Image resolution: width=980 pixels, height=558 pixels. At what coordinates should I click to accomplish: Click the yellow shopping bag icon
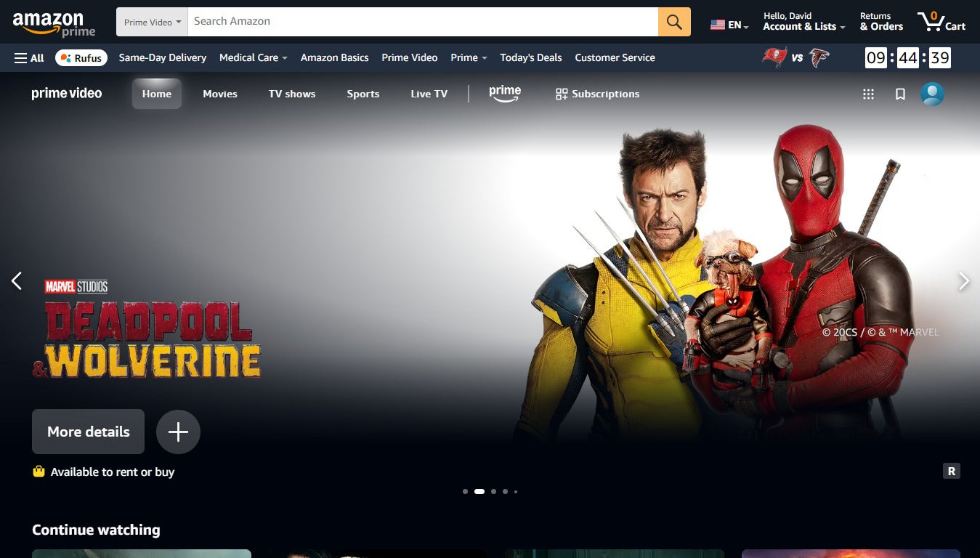39,472
